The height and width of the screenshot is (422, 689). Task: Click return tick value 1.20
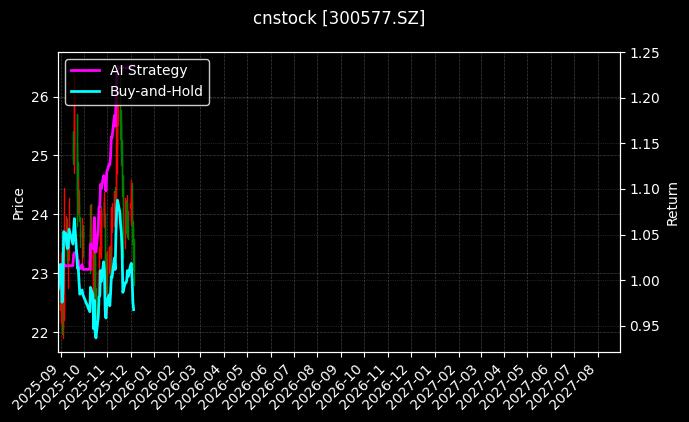point(645,98)
